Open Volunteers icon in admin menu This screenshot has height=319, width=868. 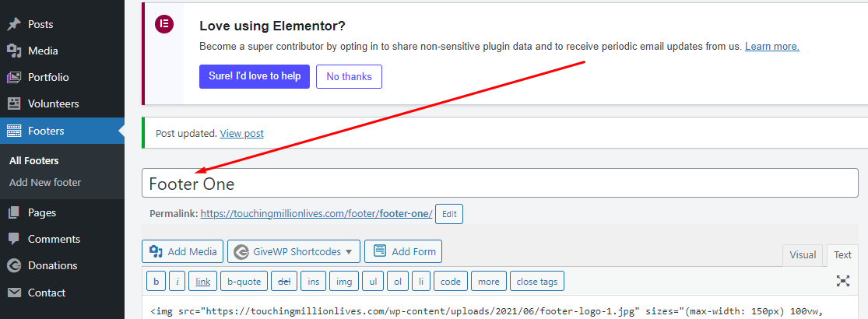click(14, 104)
